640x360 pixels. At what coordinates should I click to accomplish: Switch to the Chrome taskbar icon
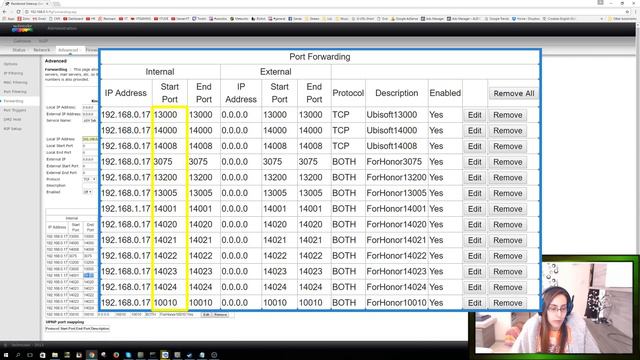point(91,355)
